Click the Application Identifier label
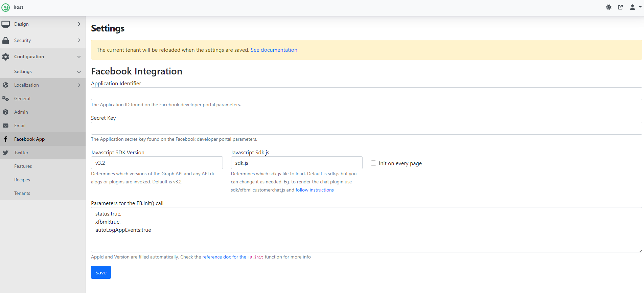This screenshot has width=644, height=293. click(x=116, y=83)
